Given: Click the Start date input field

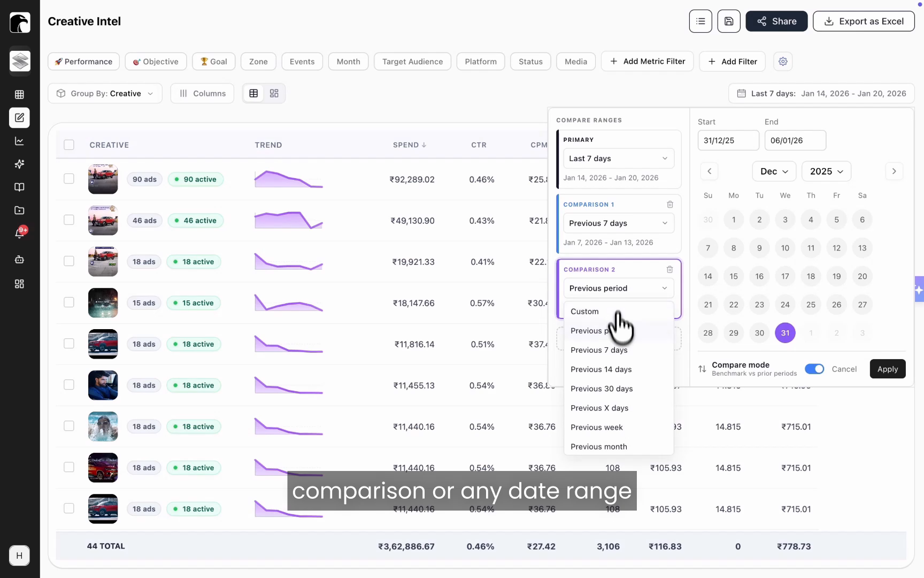Looking at the screenshot, I should click(x=728, y=140).
